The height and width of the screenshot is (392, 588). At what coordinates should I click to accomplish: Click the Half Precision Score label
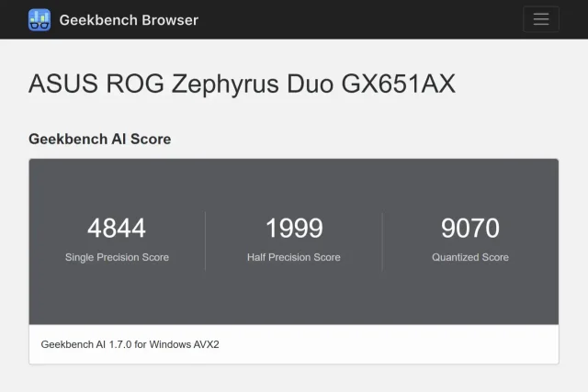point(294,257)
